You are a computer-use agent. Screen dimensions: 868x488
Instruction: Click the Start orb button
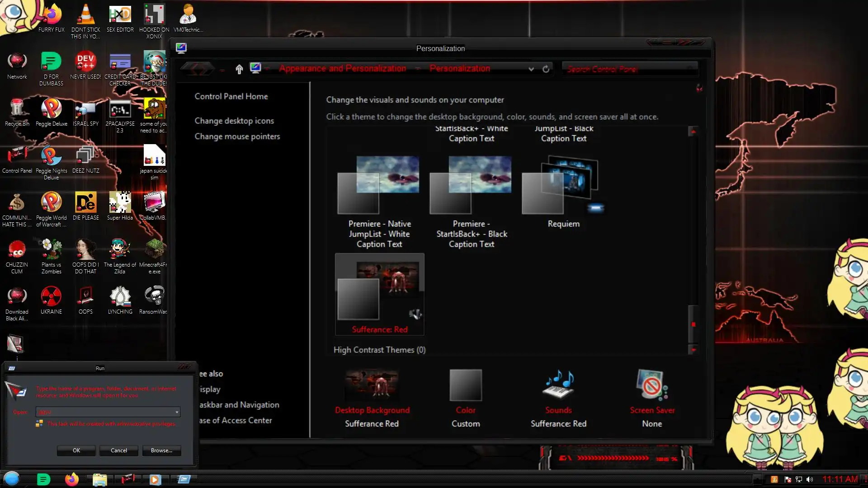point(12,479)
